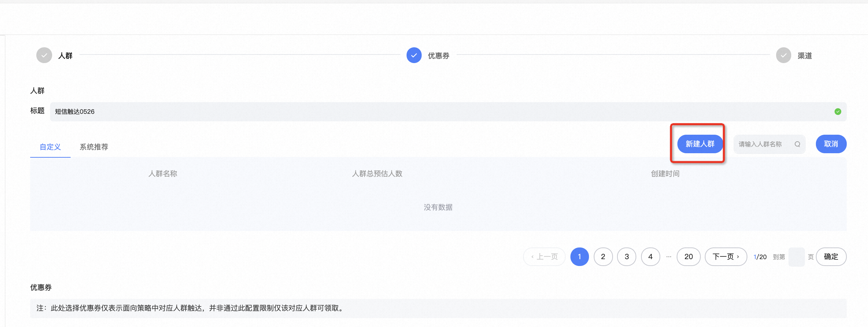Jump to page 20 in pagination
Screen dimensions: 868x327
[x=688, y=257]
